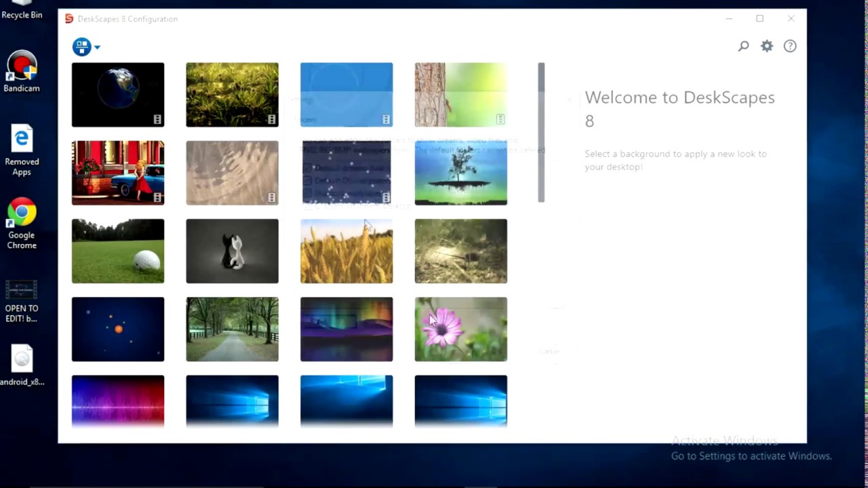
Task: Choose the golf ball on grass background
Action: 118,251
